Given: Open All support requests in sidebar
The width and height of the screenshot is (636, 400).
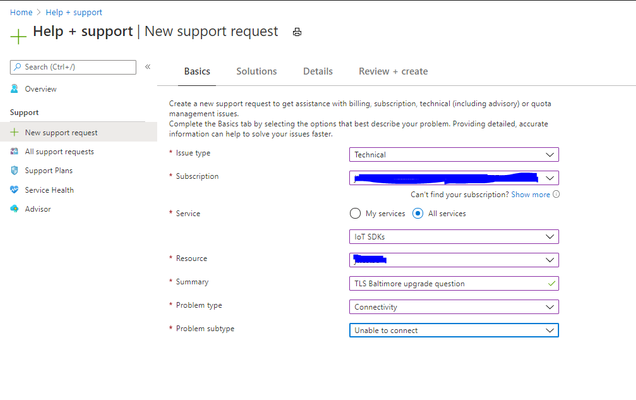Looking at the screenshot, I should [x=59, y=152].
